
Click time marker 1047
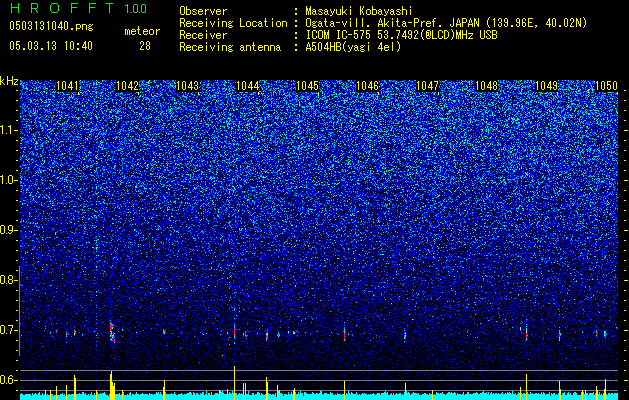[x=427, y=86]
